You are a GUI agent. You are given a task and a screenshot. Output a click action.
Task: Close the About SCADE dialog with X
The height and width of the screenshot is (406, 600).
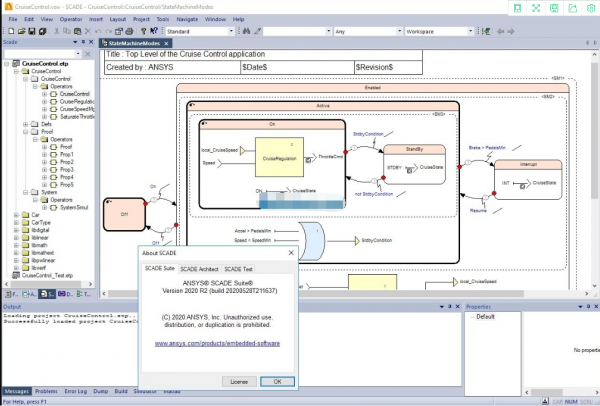291,253
